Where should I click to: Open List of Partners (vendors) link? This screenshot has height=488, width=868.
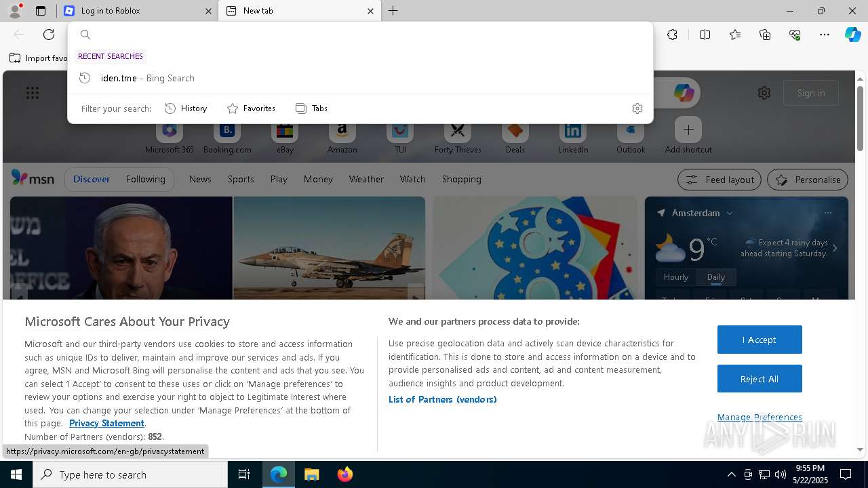point(442,399)
